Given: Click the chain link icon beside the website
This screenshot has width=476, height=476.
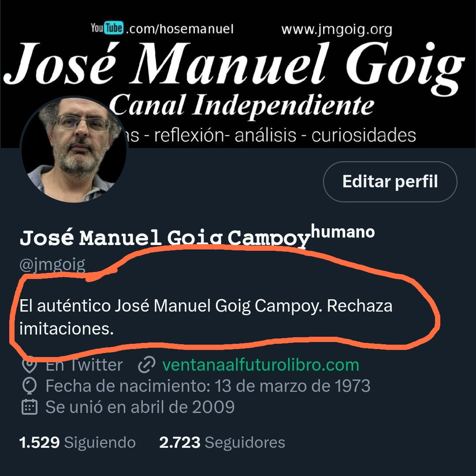Looking at the screenshot, I should [x=147, y=364].
